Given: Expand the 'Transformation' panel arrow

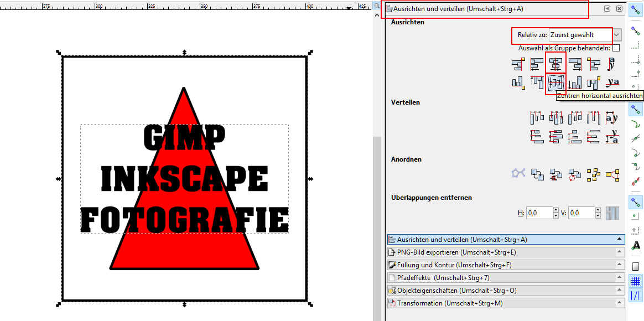Looking at the screenshot, I should [620, 303].
